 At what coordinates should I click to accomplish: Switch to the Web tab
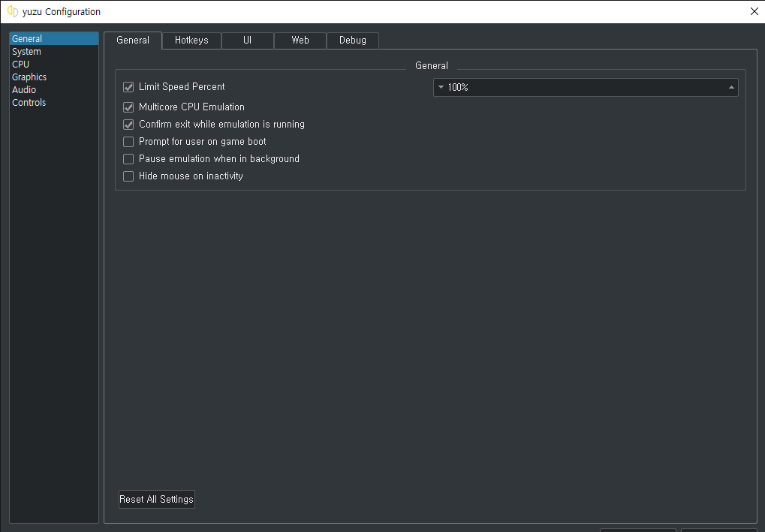[x=300, y=41]
